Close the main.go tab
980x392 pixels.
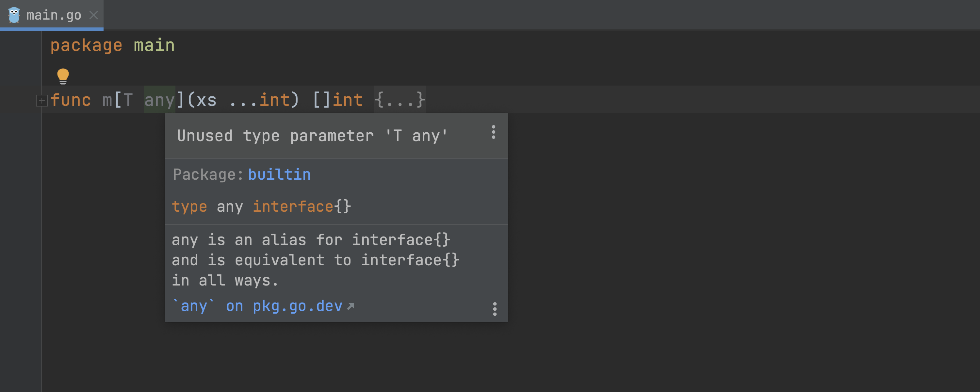coord(93,15)
